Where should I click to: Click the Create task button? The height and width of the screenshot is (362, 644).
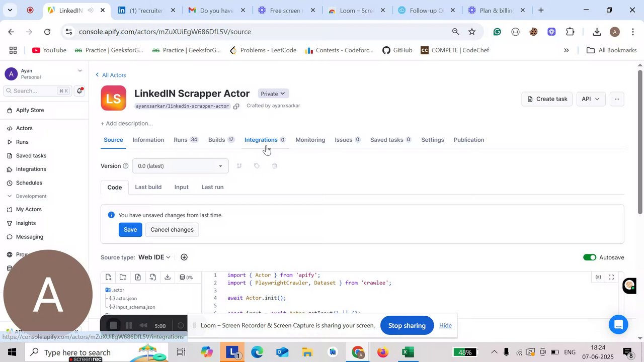547,99
